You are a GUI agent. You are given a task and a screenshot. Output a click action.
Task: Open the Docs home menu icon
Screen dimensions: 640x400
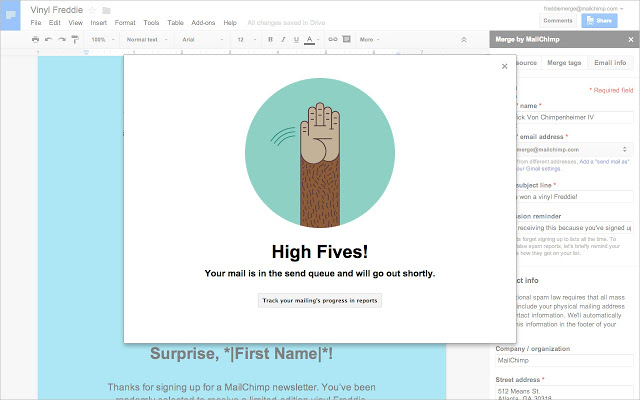[x=12, y=14]
